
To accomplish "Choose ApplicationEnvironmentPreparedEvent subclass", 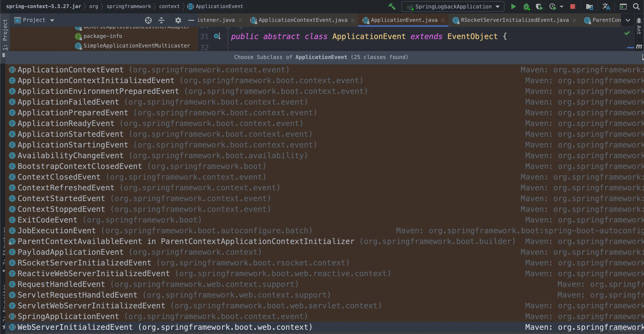I will pos(324,91).
